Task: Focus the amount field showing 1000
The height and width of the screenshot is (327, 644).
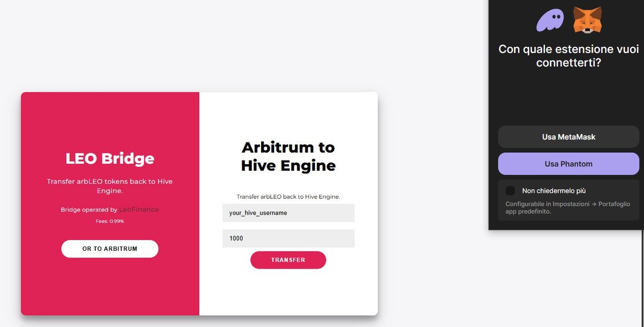Action: coord(288,238)
